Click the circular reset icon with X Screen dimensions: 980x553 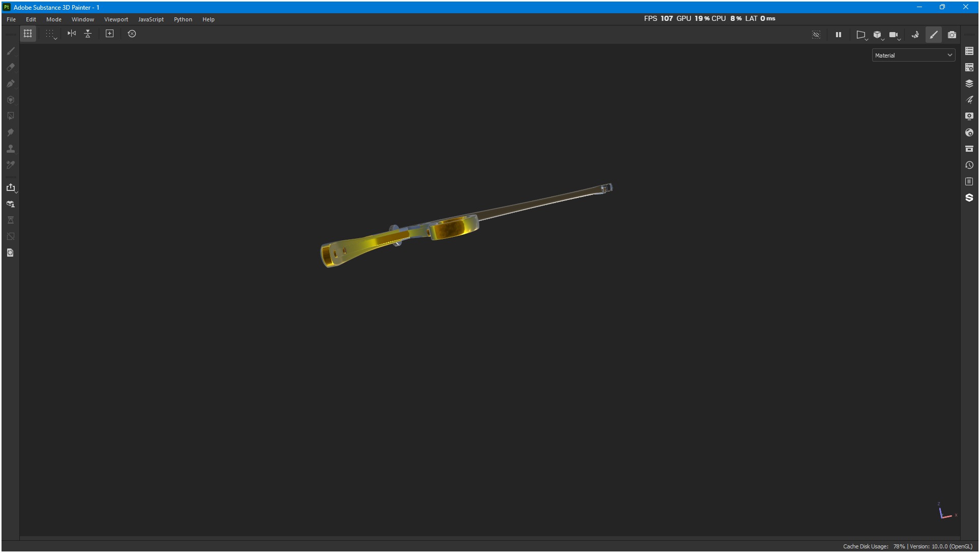(x=132, y=34)
